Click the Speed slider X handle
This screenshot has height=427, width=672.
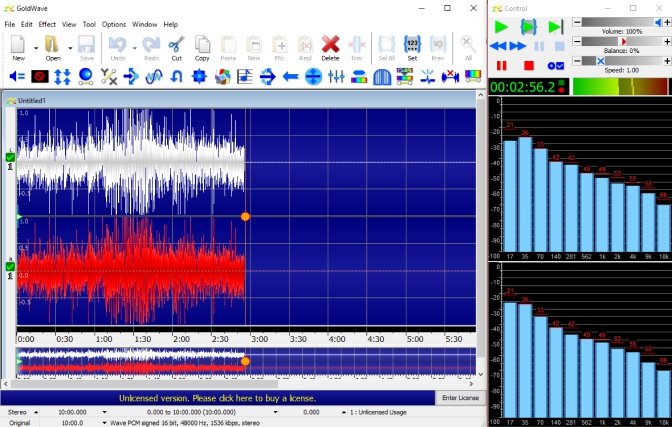pos(600,61)
